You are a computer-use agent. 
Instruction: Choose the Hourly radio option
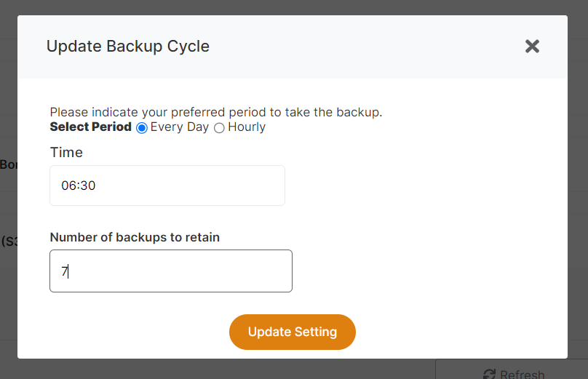(x=219, y=128)
